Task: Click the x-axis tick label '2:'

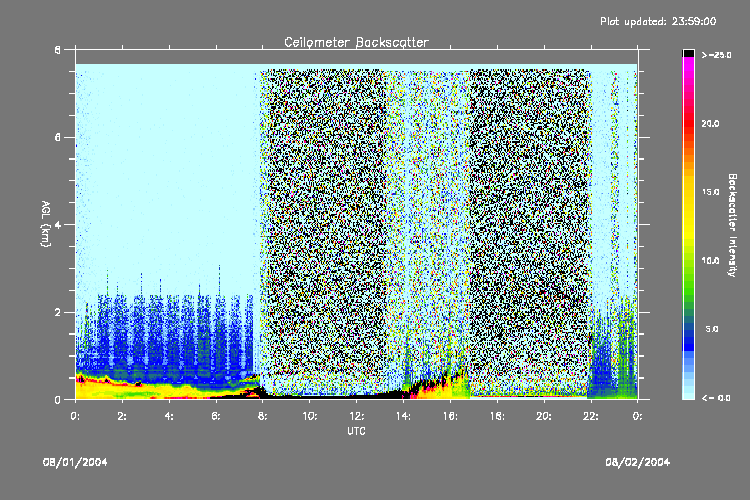Action: pos(122,416)
